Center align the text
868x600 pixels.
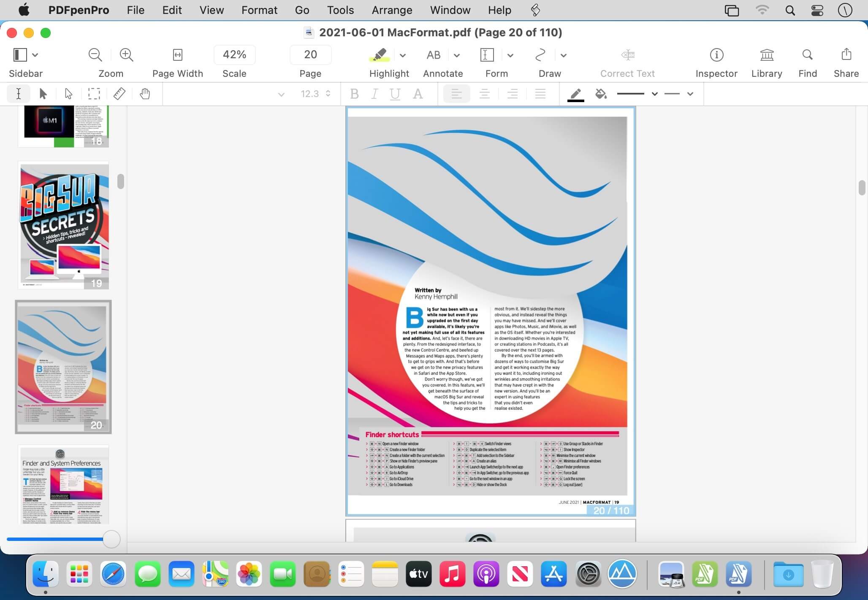pyautogui.click(x=485, y=94)
